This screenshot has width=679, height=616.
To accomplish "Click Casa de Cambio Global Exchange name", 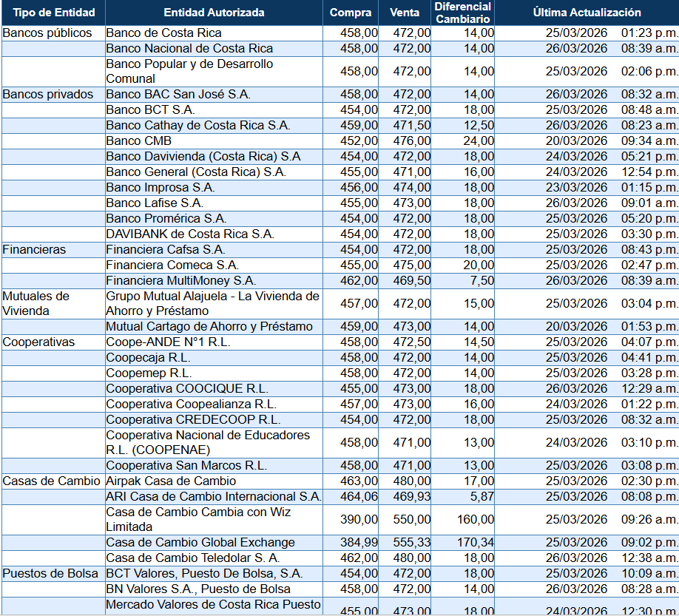I will pyautogui.click(x=200, y=543).
